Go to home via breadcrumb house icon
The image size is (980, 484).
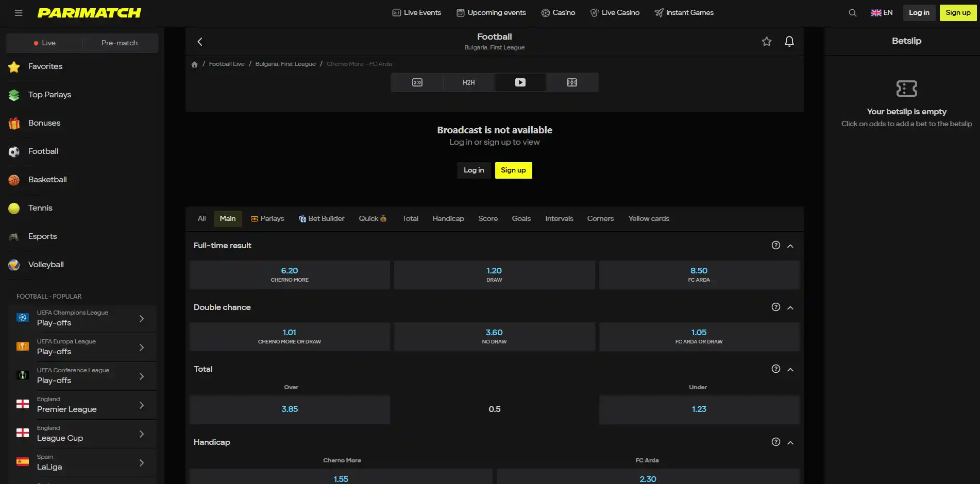(x=195, y=64)
